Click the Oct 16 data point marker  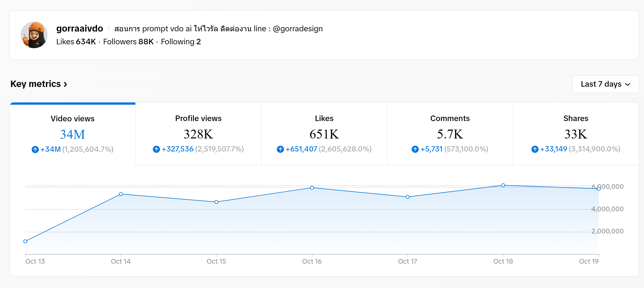coord(312,187)
